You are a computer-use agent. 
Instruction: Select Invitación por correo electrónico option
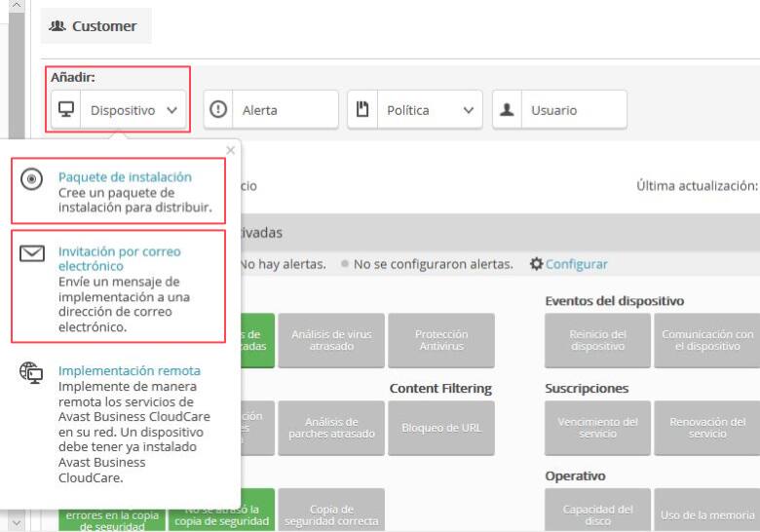tap(119, 258)
